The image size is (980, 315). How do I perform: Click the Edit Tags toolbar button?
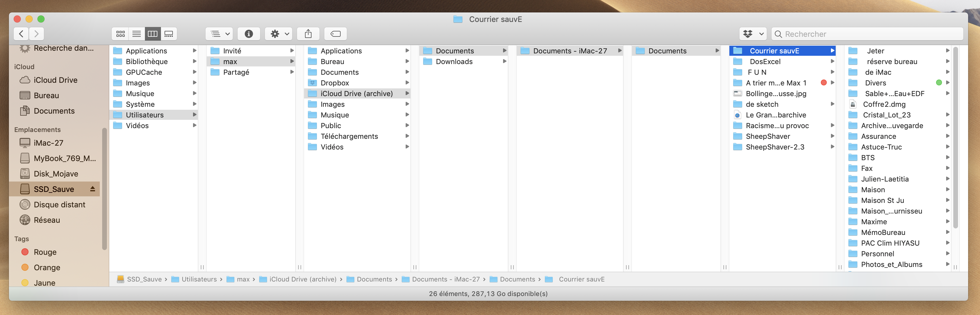(336, 34)
